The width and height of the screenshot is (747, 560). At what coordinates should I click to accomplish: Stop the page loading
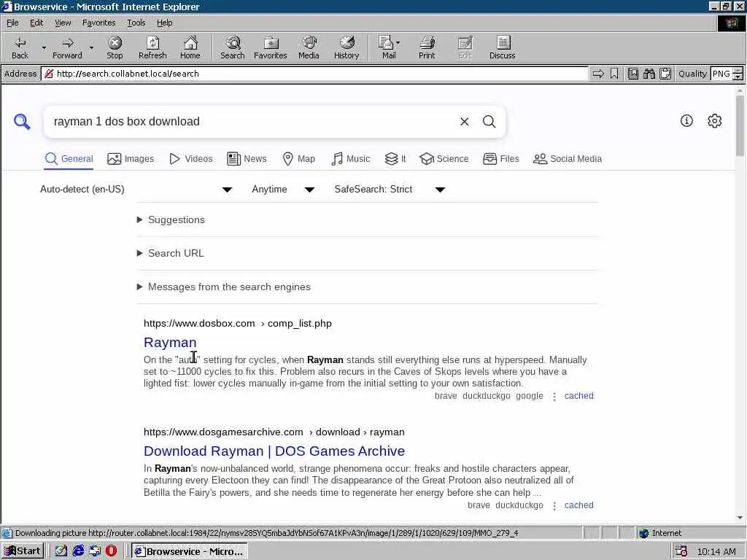[x=115, y=47]
